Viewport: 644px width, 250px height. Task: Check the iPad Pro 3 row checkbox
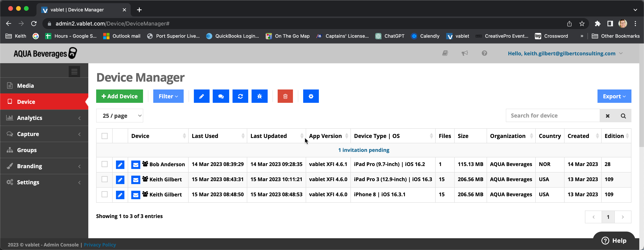[x=105, y=179]
